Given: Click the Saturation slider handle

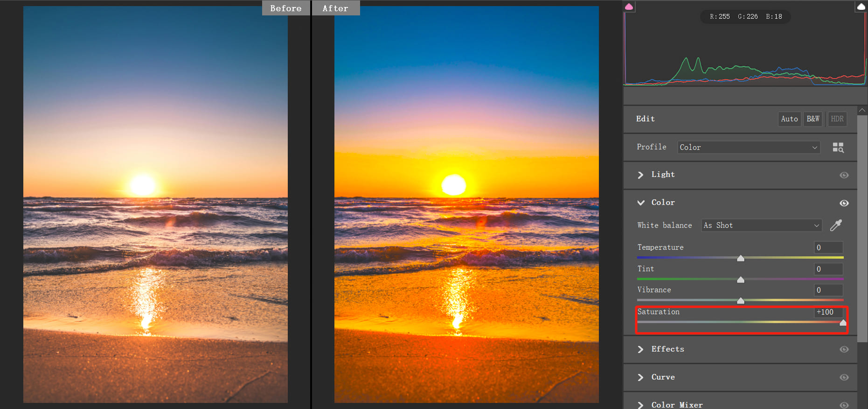Looking at the screenshot, I should pyautogui.click(x=843, y=323).
